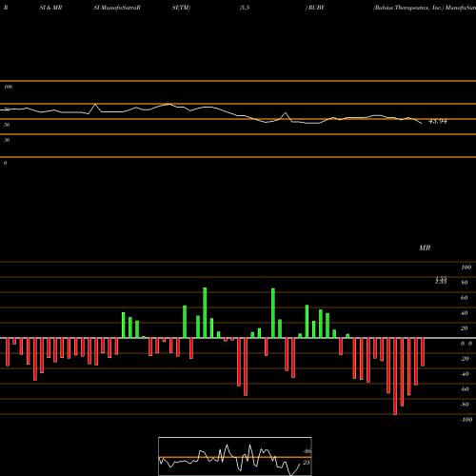
Task: Click the 36 value in the mini chart
Action: coord(307,451)
